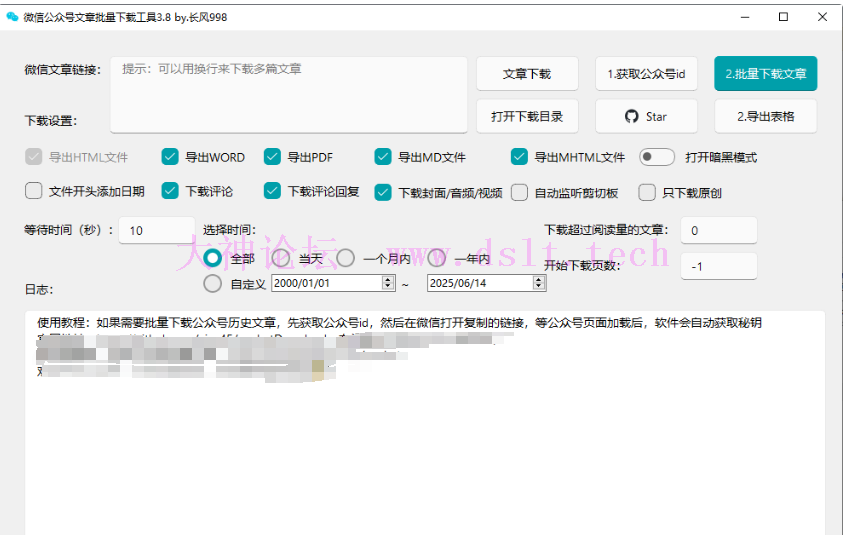
Task: Click 2.导出表格 button
Action: (765, 116)
